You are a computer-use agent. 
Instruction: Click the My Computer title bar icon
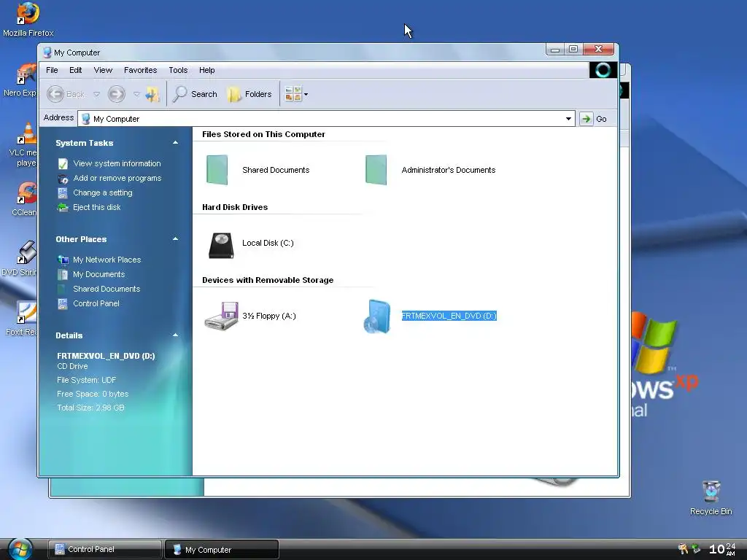[47, 52]
